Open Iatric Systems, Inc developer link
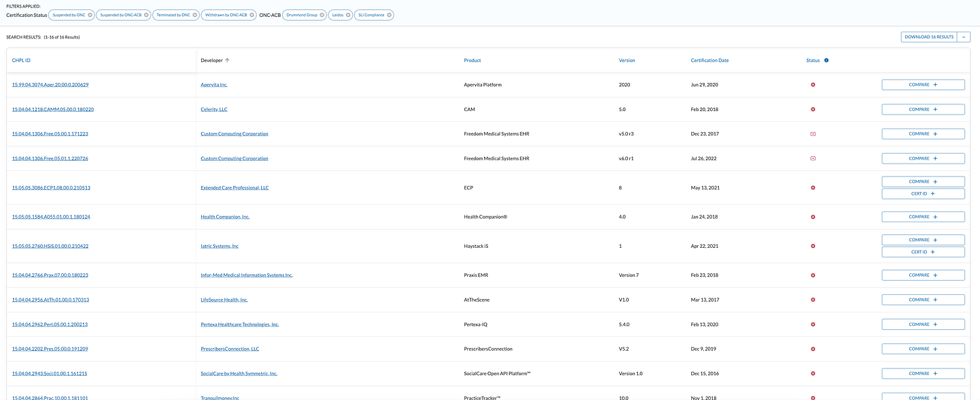Viewport: 980px width, 400px height. click(219, 246)
